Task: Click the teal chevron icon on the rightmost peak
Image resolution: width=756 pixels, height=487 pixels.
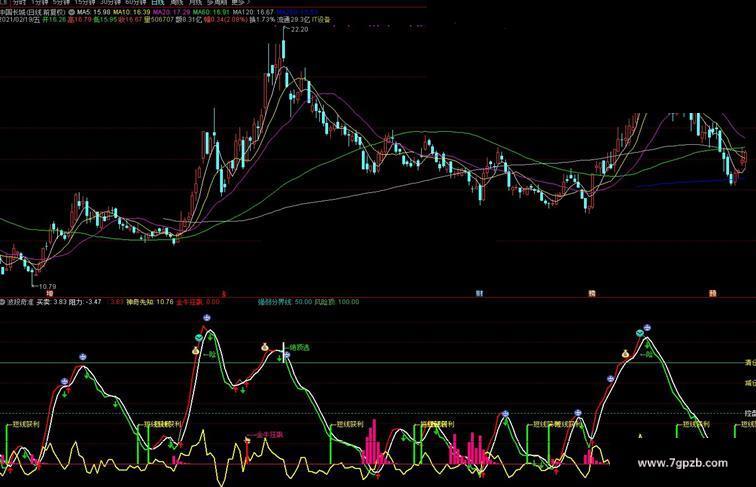Action: (x=640, y=333)
